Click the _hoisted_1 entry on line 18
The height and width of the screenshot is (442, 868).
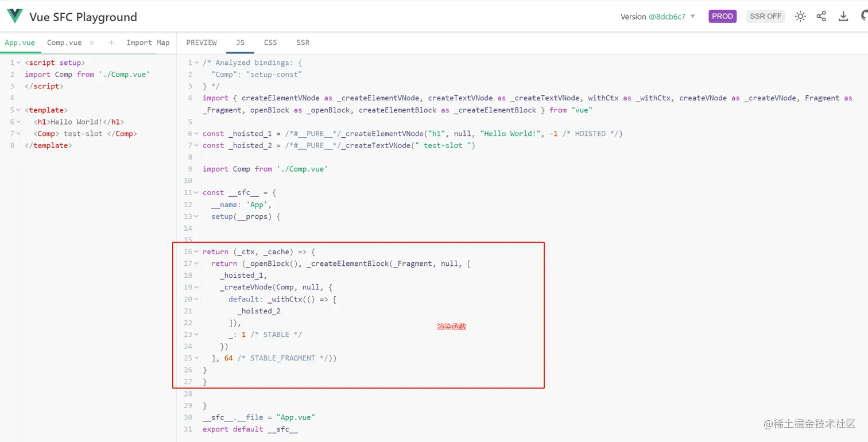click(x=243, y=276)
